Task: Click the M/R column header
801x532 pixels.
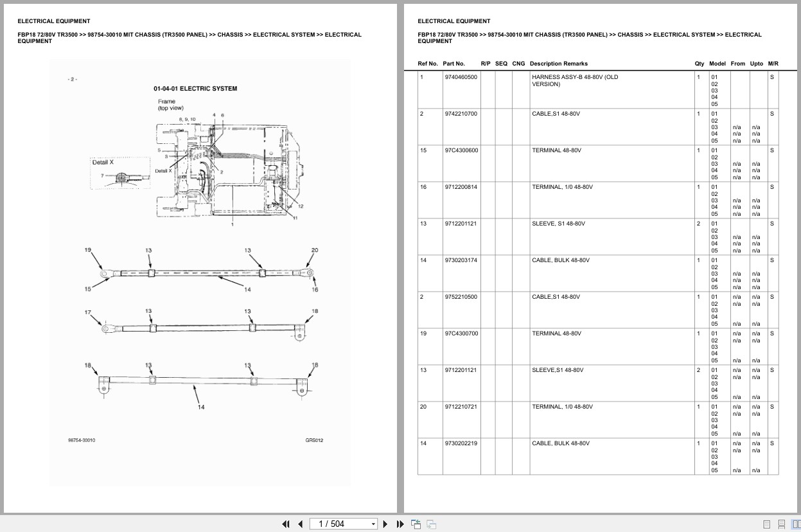Action: click(x=773, y=64)
